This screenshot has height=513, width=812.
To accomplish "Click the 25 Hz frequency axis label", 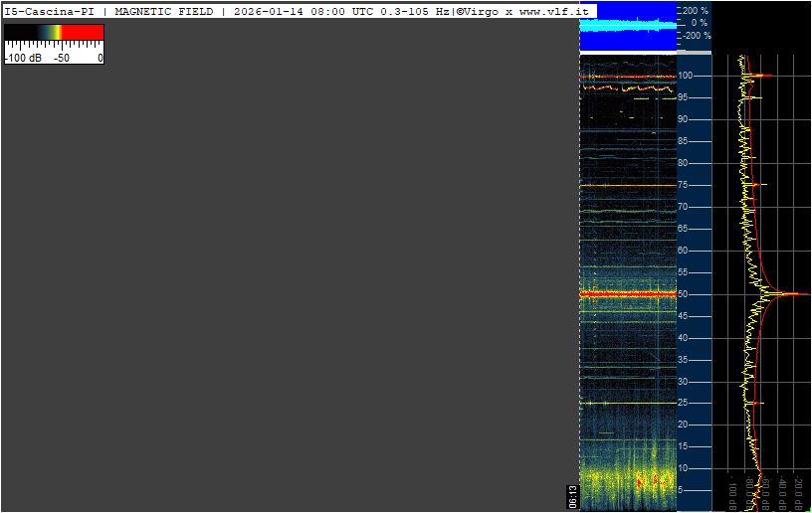I will tap(684, 403).
